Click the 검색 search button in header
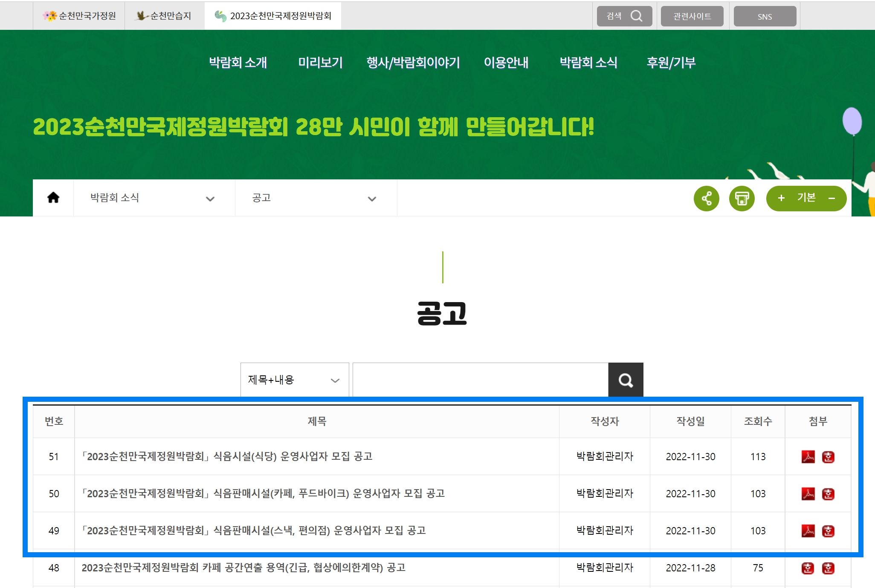 [624, 16]
